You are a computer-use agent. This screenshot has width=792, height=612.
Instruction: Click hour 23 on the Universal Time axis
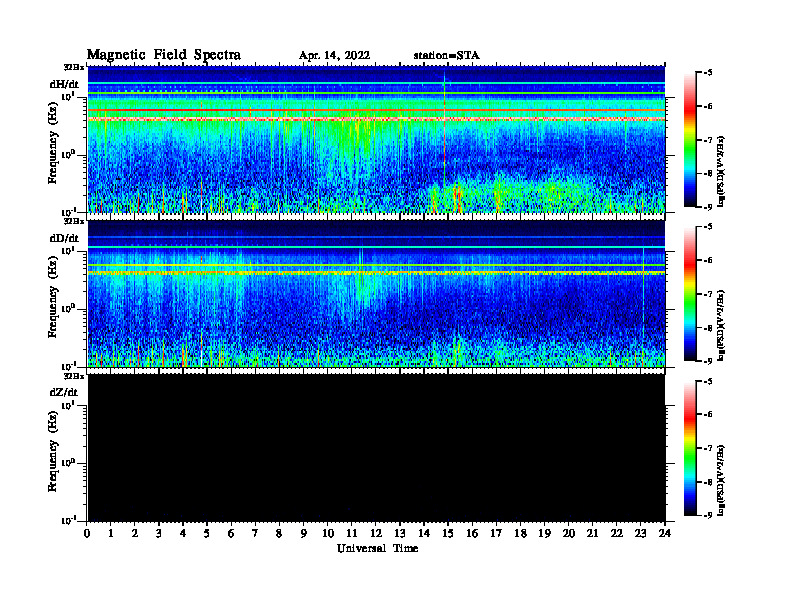click(640, 534)
